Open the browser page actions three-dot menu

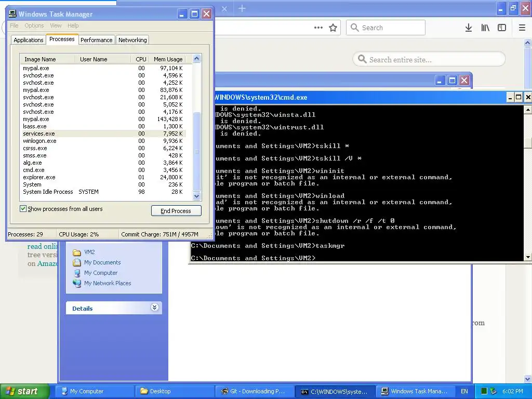pyautogui.click(x=318, y=28)
